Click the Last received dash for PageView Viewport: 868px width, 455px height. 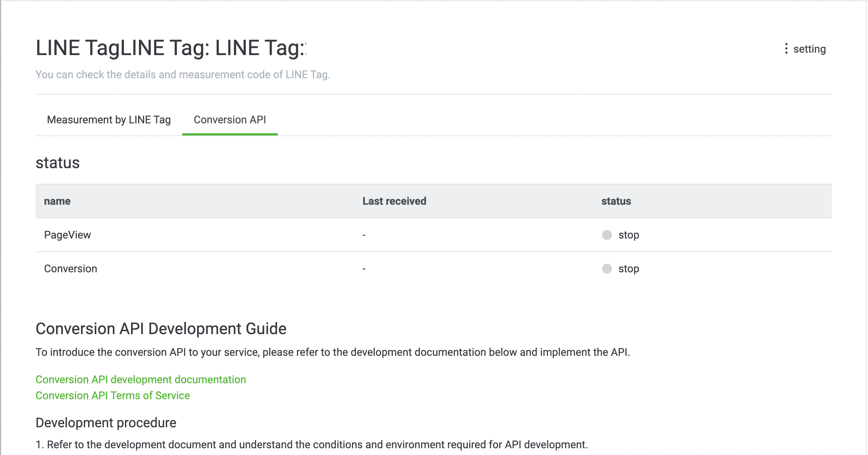364,235
